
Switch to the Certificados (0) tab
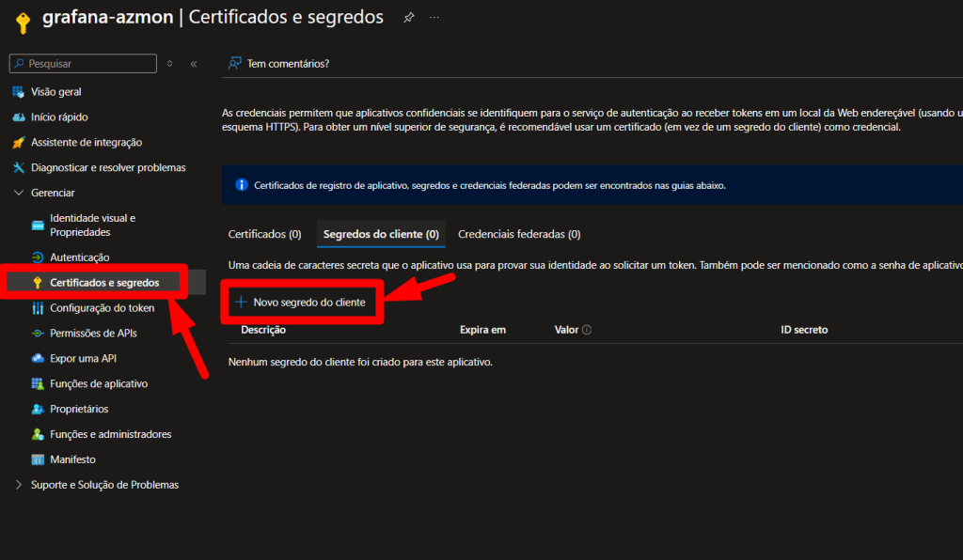tap(264, 234)
